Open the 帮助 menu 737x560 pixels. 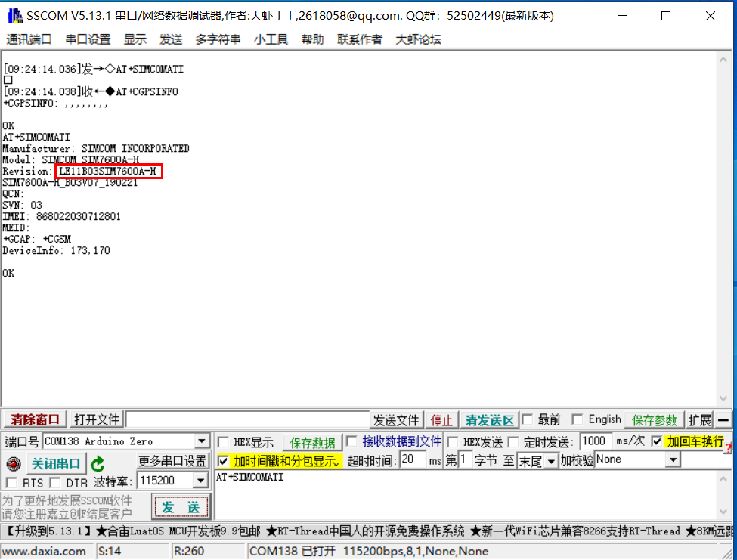pyautogui.click(x=313, y=39)
